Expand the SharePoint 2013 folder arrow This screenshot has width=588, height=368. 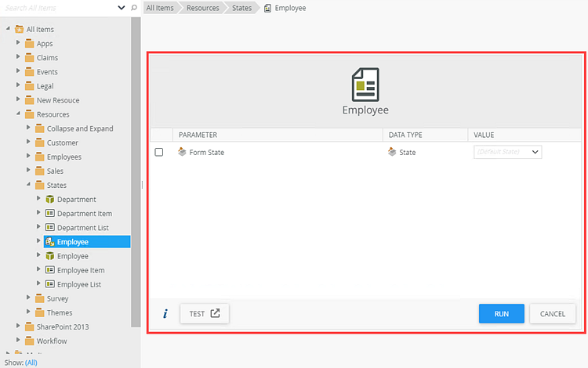click(17, 326)
